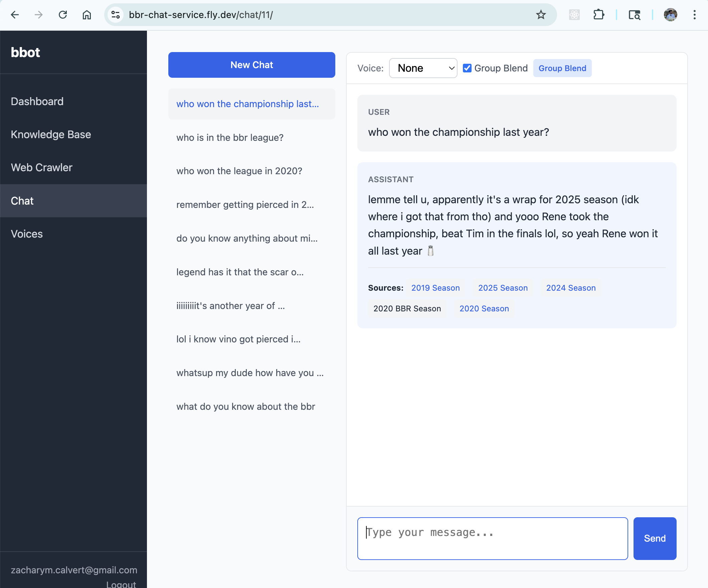The image size is (708, 588).
Task: Uncheck the Group Blend checkbox
Action: tap(467, 68)
